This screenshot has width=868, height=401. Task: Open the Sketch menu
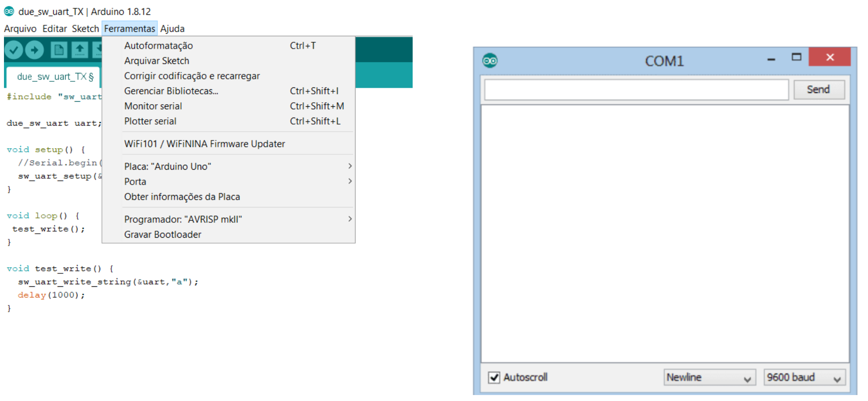pos(85,29)
